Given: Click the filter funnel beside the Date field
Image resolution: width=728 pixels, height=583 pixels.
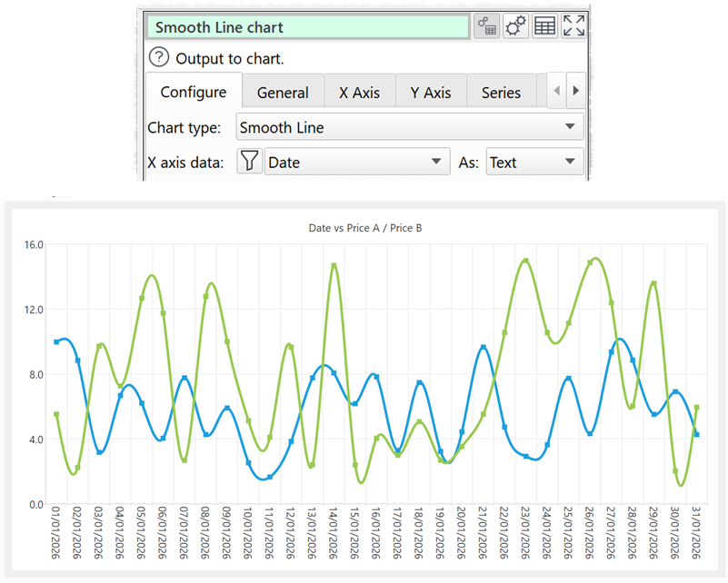Looking at the screenshot, I should click(246, 161).
